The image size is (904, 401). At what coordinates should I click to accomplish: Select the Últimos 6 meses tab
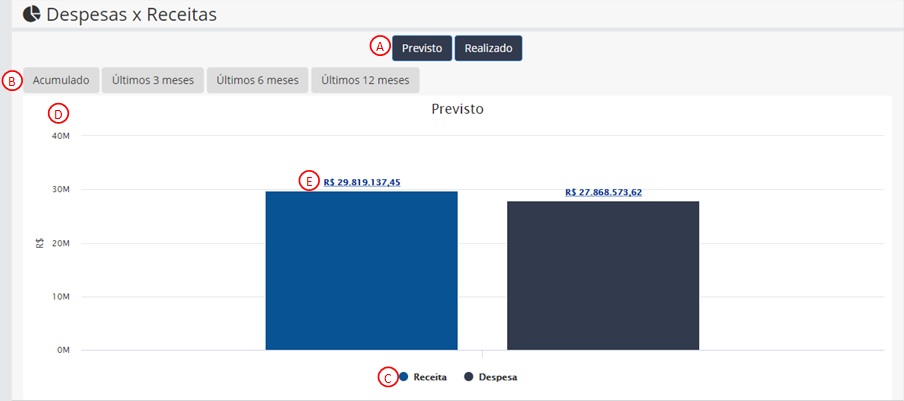pos(257,80)
